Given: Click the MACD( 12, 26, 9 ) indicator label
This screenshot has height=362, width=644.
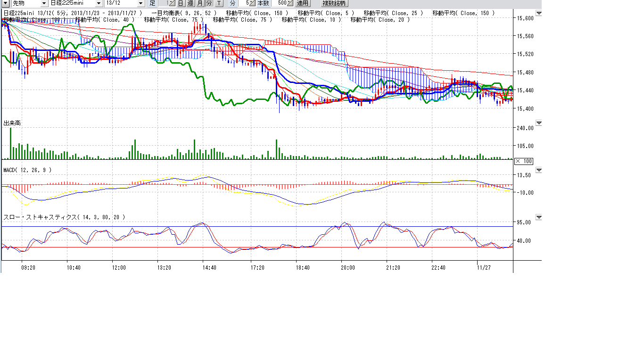Looking at the screenshot, I should 27,170.
